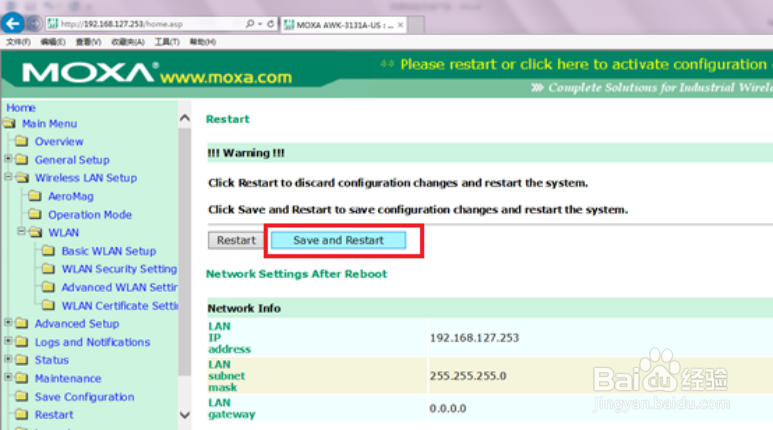Click the Overview folder icon
This screenshot has width=773, height=430.
pos(22,142)
